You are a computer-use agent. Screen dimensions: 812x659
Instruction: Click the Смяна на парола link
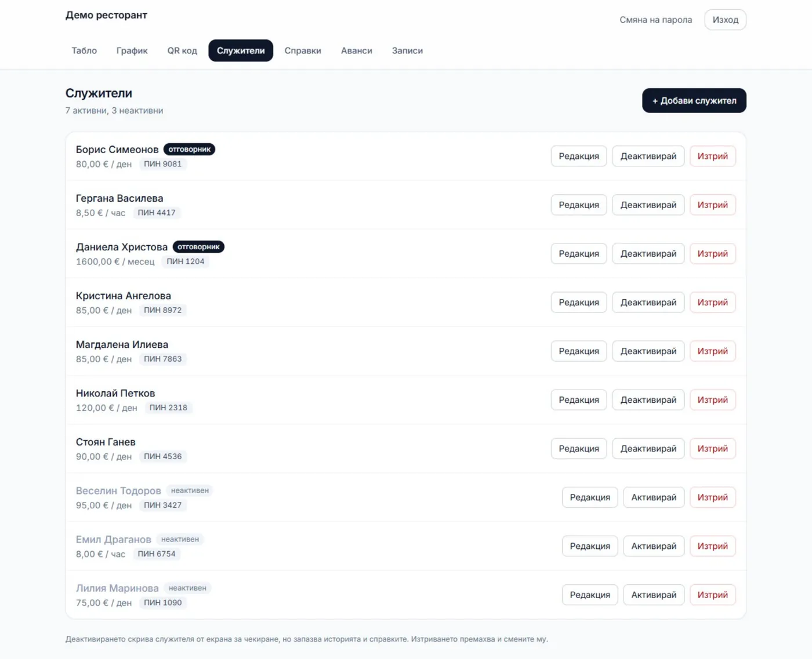(x=655, y=20)
